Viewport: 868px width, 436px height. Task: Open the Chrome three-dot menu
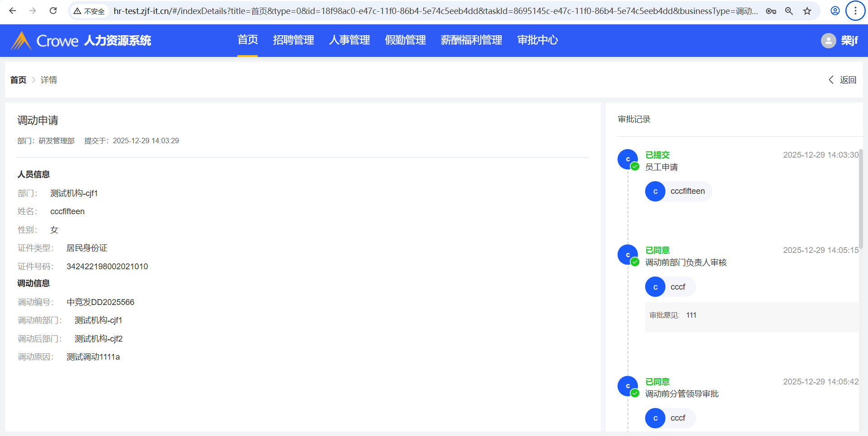(x=855, y=11)
